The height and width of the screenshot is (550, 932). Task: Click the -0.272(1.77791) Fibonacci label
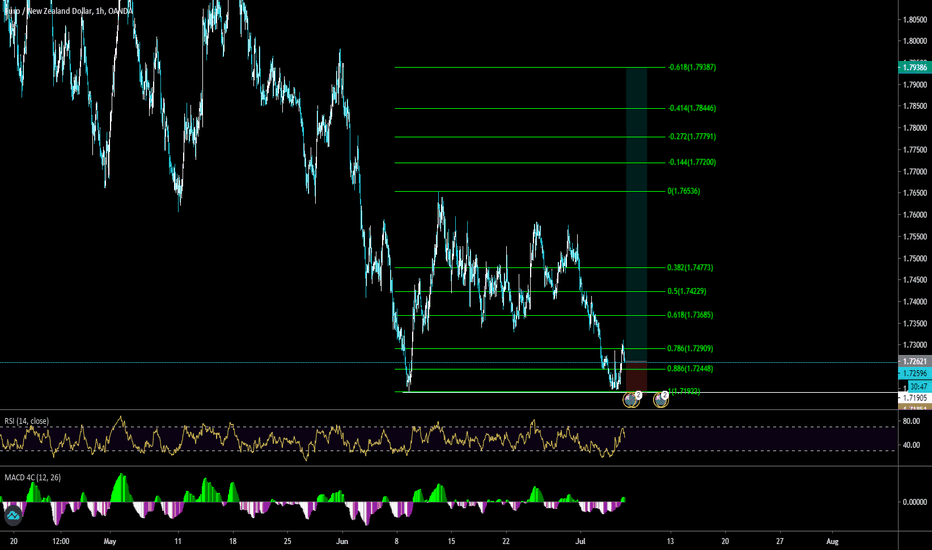692,137
